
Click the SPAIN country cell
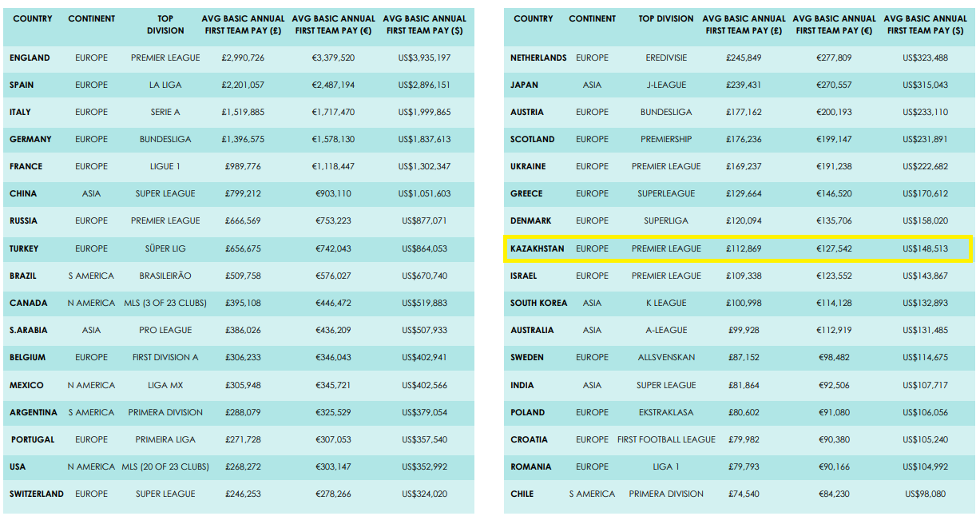click(x=22, y=85)
